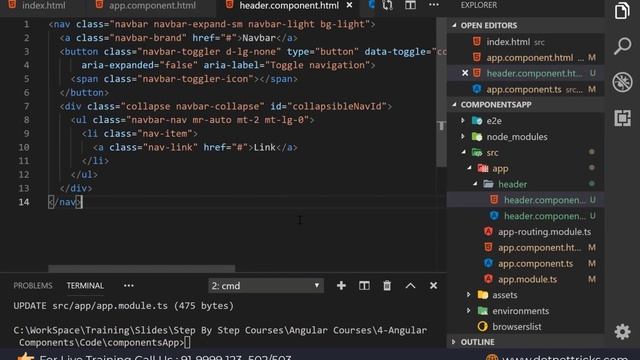The width and height of the screenshot is (640, 360).
Task: Expand the e2e folder
Action: coord(494,121)
